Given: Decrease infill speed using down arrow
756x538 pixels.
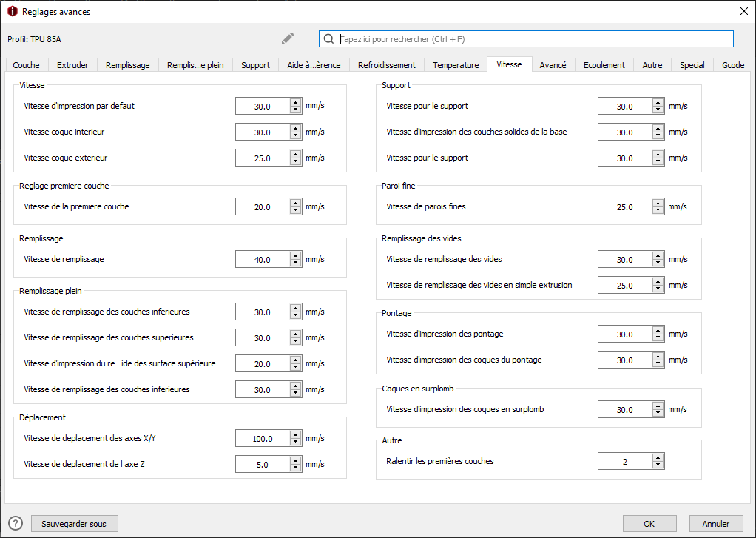Looking at the screenshot, I should (296, 263).
